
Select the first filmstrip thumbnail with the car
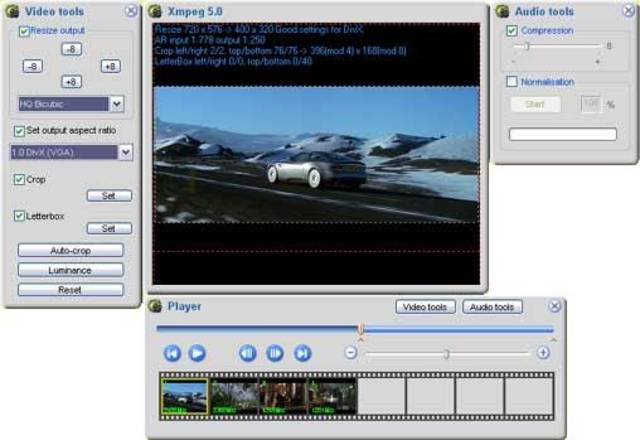click(184, 396)
